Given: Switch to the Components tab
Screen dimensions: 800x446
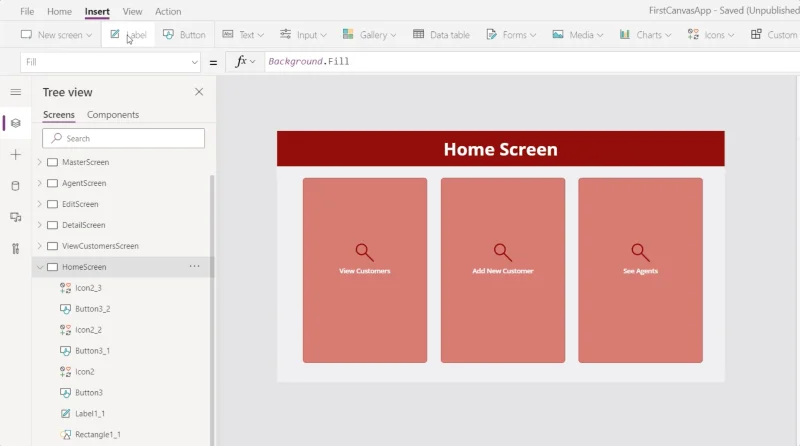Looking at the screenshot, I should tap(113, 115).
